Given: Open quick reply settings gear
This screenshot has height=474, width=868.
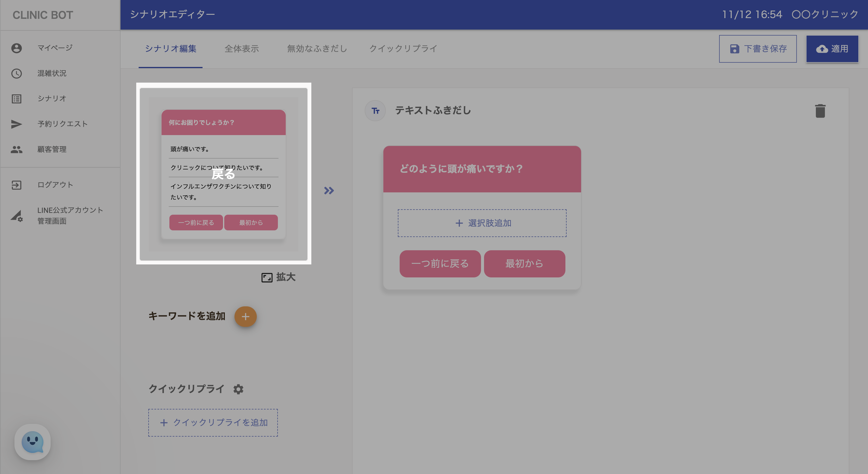Looking at the screenshot, I should click(x=238, y=389).
